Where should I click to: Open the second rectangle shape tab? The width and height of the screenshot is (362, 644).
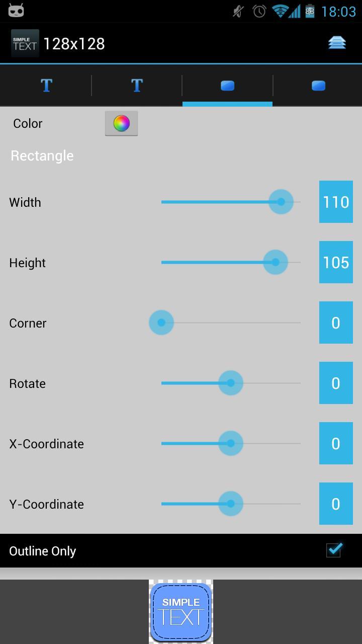pyautogui.click(x=318, y=86)
